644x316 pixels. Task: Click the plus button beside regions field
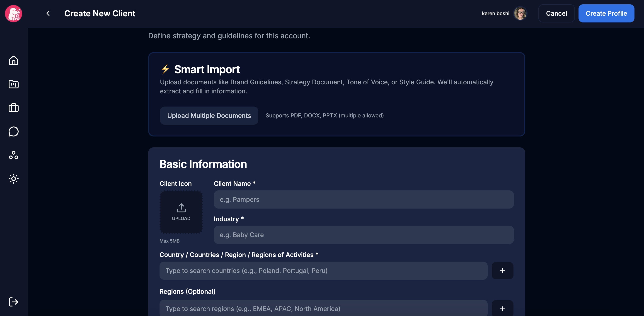(502, 309)
